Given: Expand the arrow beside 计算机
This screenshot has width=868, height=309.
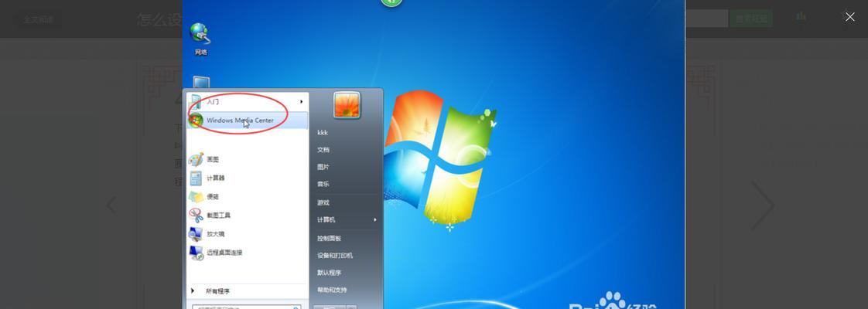Looking at the screenshot, I should tap(374, 220).
